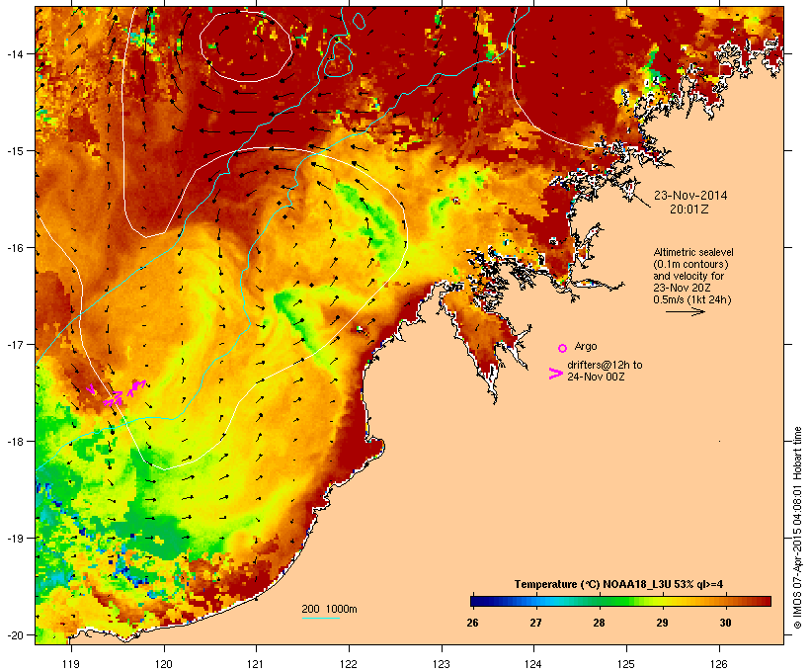
Task: Click the 24-Nov 00Z legend text
Action: (x=596, y=377)
